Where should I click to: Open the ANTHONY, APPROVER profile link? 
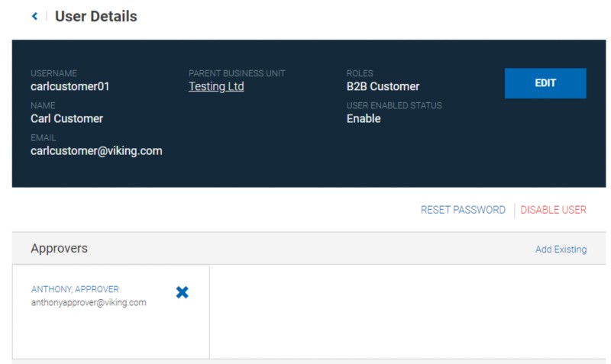click(75, 289)
